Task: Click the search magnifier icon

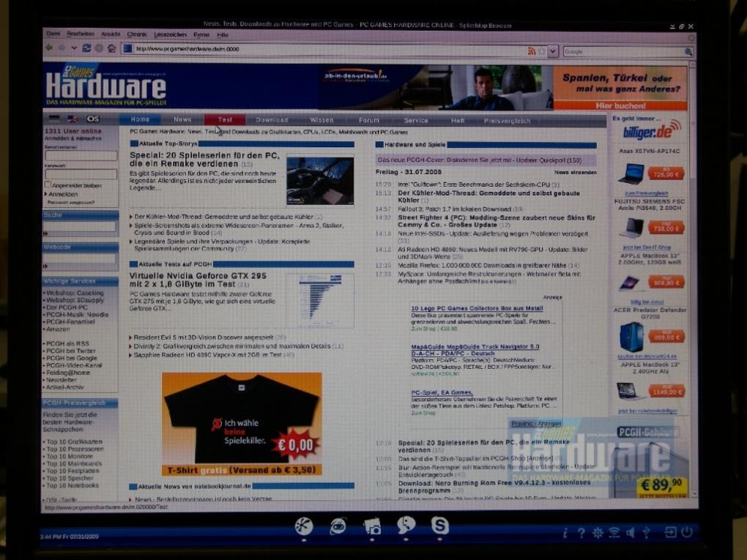Action: [688, 51]
